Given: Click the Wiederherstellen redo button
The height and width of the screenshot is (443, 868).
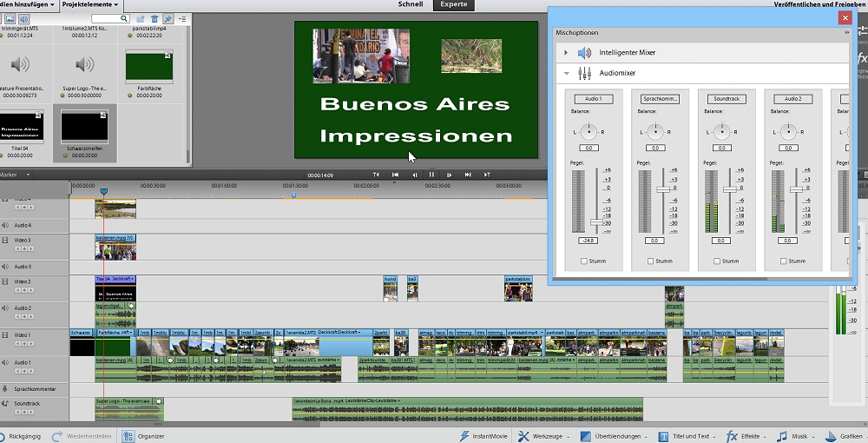Looking at the screenshot, I should (x=82, y=436).
